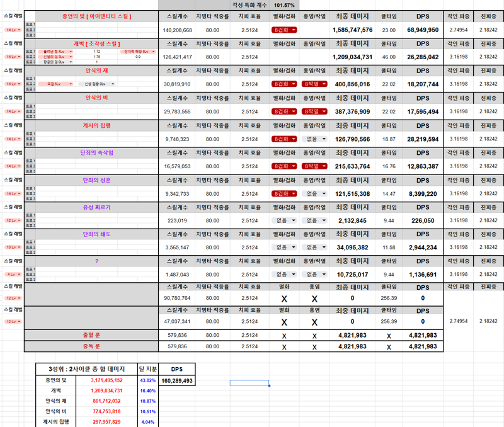Open the 홍염/작열 없음 dropdown for 단죄의 성흔
Viewport: 504px width, 427px height.
click(314, 194)
